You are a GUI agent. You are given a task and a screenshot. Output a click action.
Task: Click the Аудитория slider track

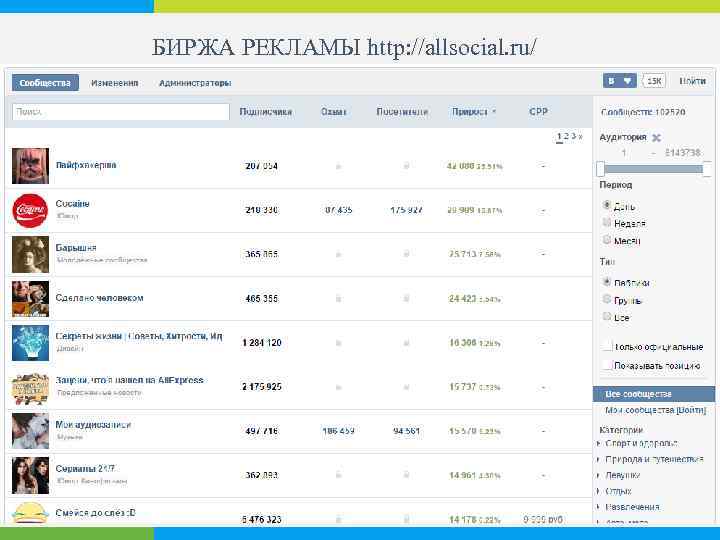tap(654, 169)
